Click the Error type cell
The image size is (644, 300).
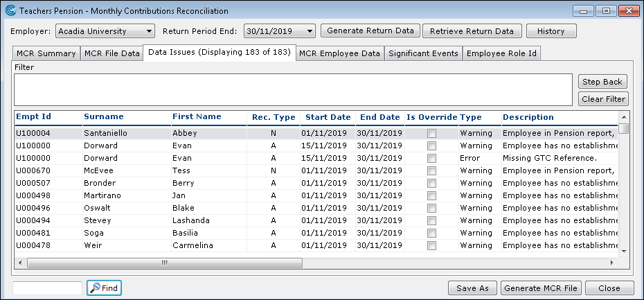pos(480,158)
